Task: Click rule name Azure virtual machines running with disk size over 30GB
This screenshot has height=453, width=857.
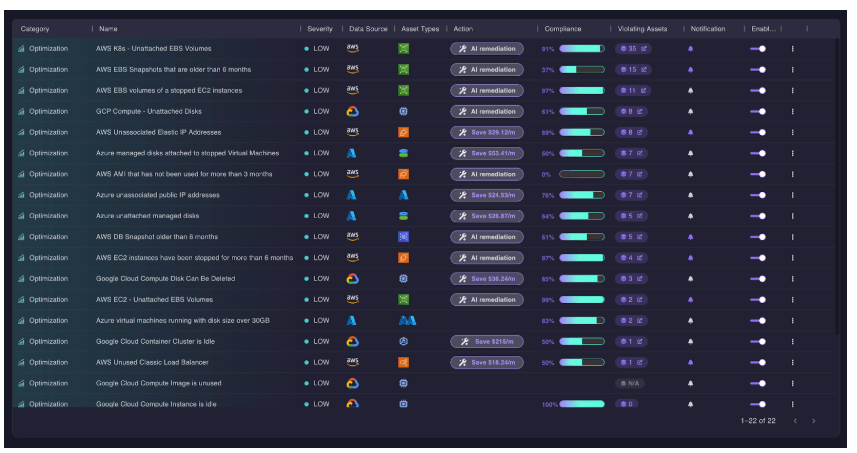Action: click(183, 321)
